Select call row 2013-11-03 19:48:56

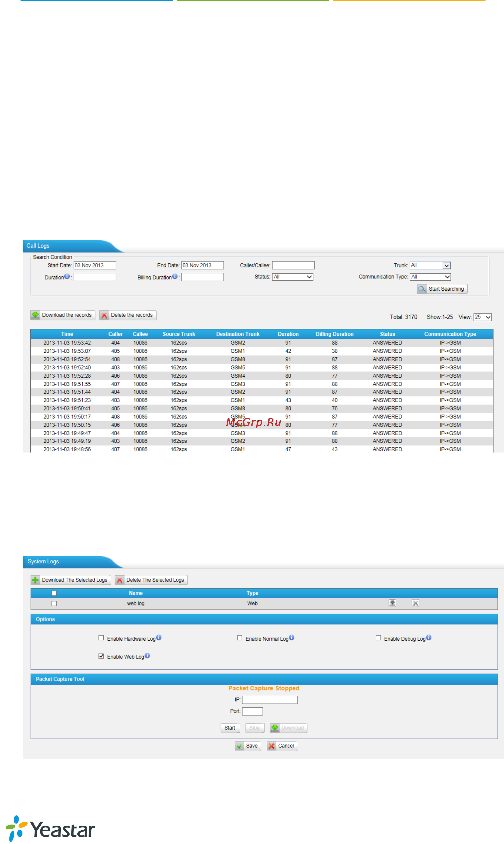coord(262,449)
